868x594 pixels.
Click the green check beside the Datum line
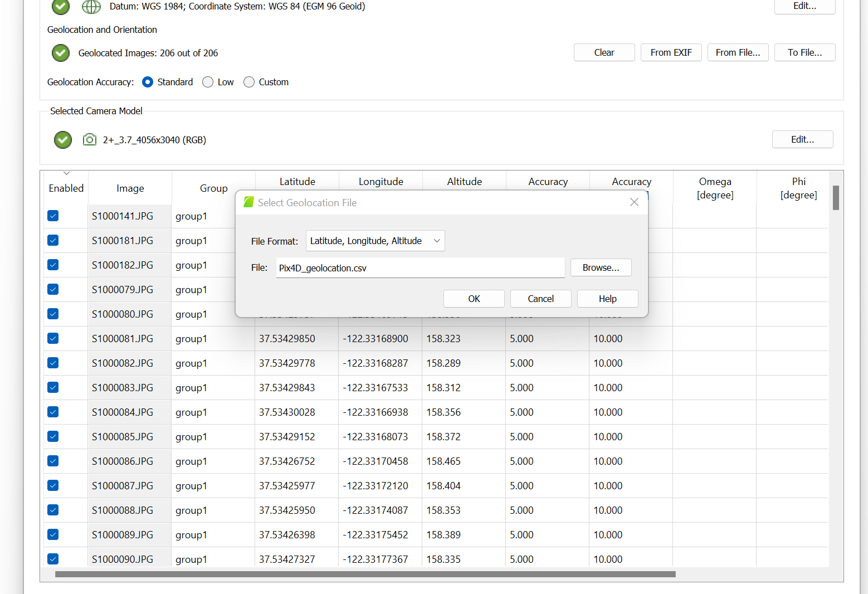click(x=61, y=6)
